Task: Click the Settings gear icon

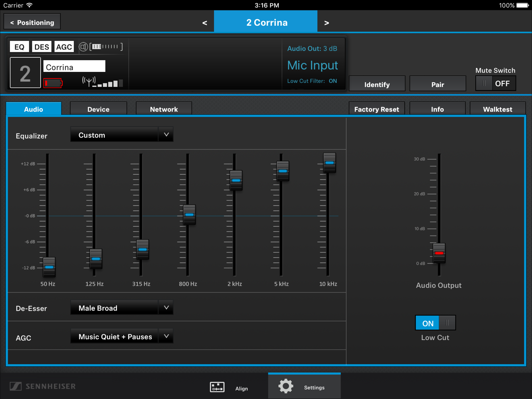Action: tap(286, 386)
